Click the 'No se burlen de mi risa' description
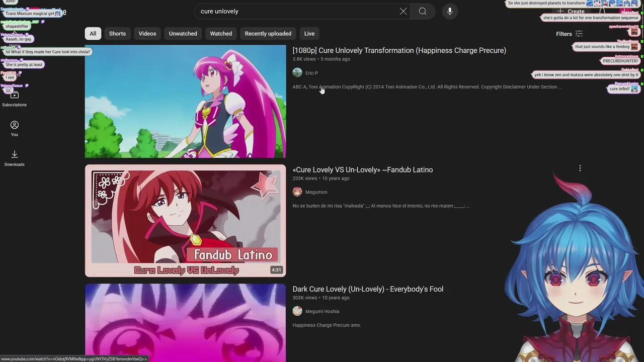 click(381, 206)
